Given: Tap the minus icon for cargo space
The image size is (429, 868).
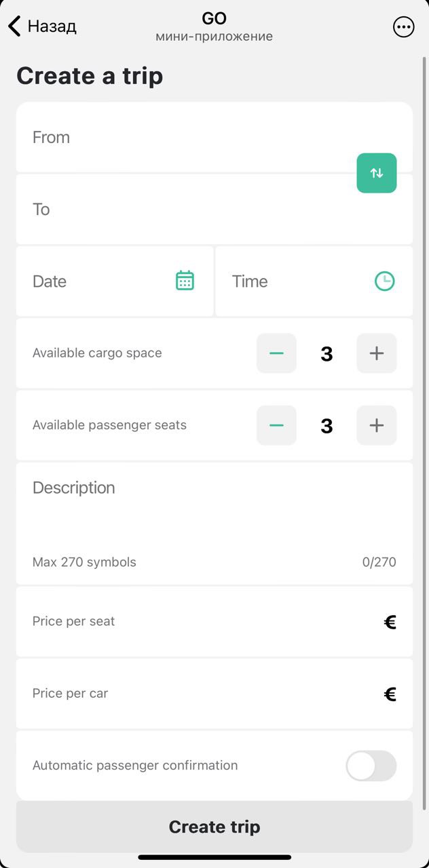Looking at the screenshot, I should point(276,353).
